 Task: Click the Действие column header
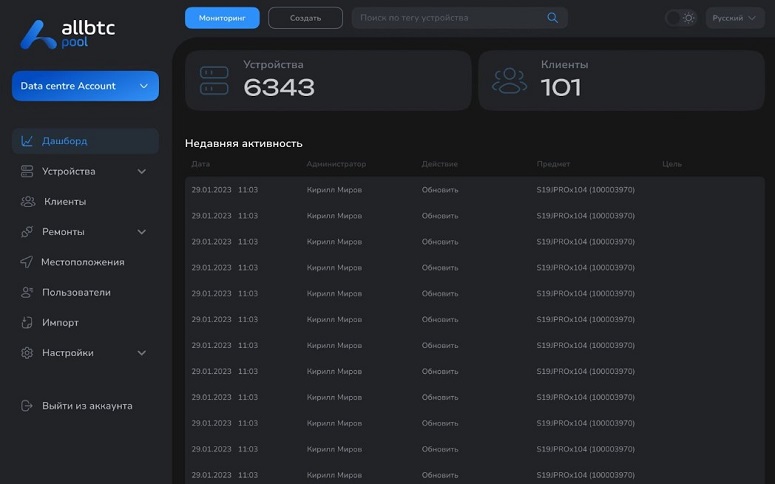coord(439,164)
